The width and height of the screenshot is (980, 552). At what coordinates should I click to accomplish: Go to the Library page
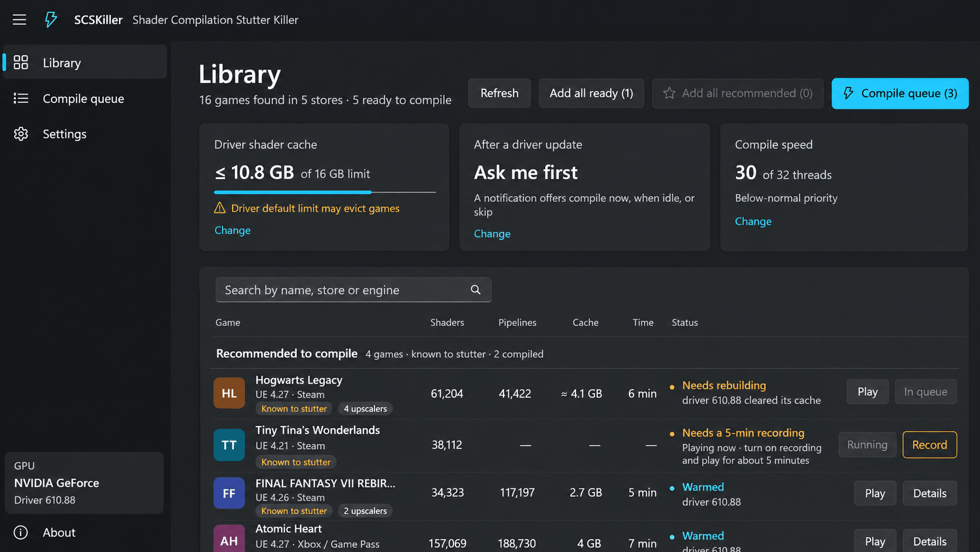click(x=85, y=62)
